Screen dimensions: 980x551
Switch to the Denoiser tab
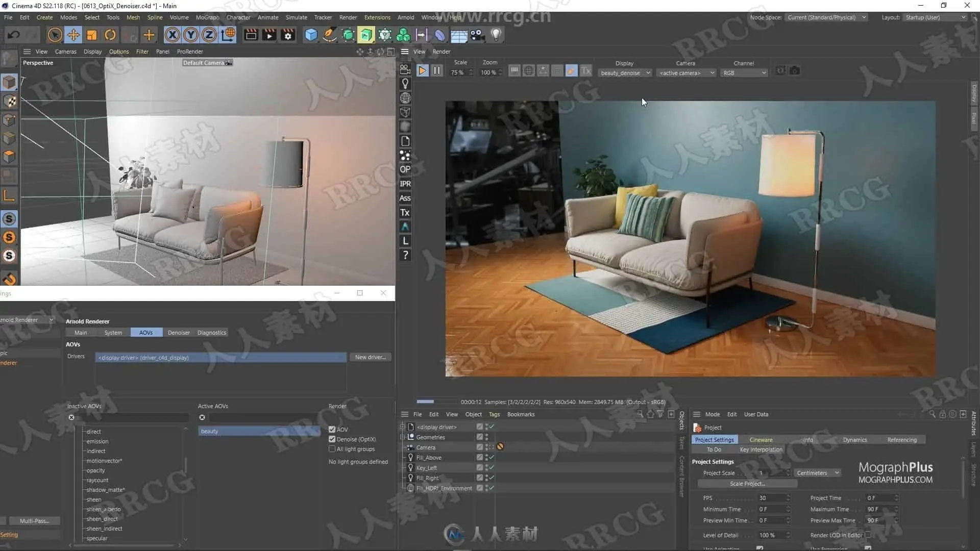click(179, 333)
